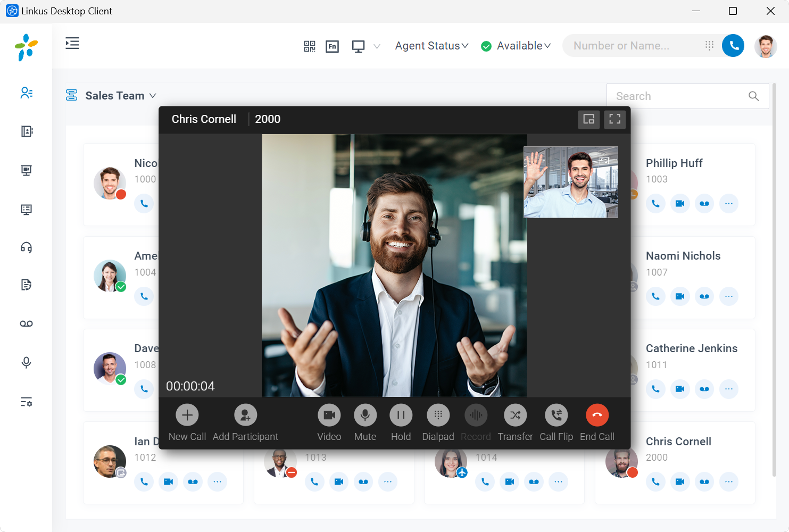Open Contacts book in left sidebar
The width and height of the screenshot is (789, 532).
[27, 131]
